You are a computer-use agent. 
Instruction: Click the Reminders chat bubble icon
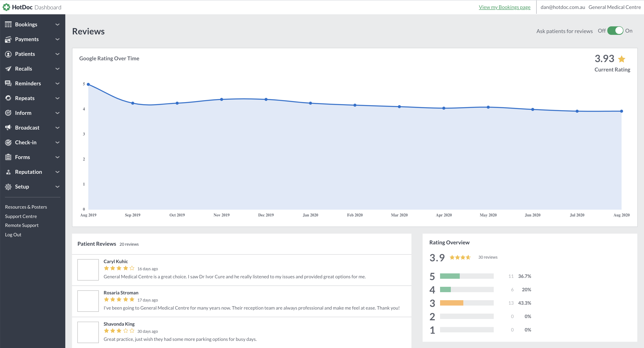tap(8, 83)
